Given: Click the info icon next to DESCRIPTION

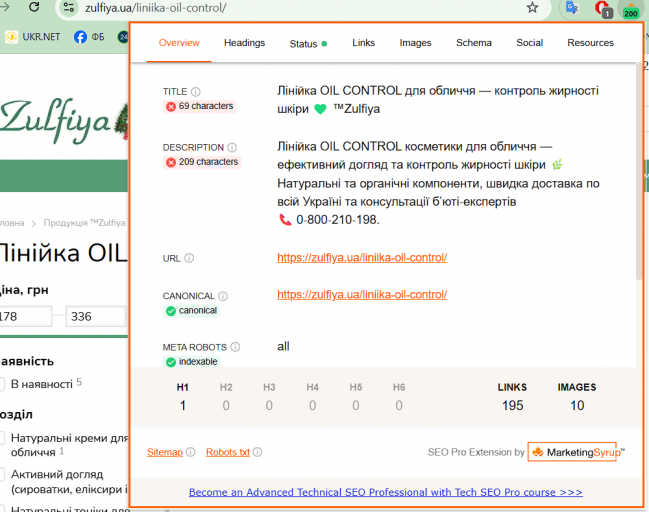Looking at the screenshot, I should click(232, 147).
